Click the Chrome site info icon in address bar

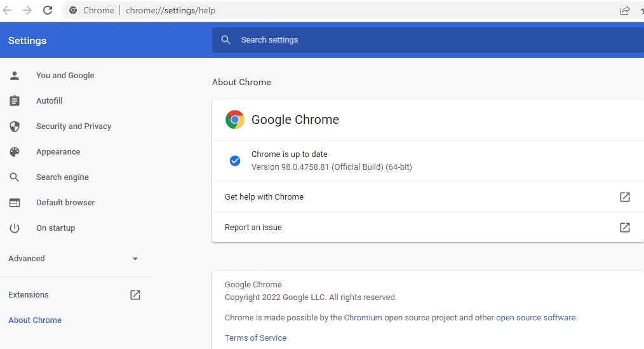click(x=73, y=10)
